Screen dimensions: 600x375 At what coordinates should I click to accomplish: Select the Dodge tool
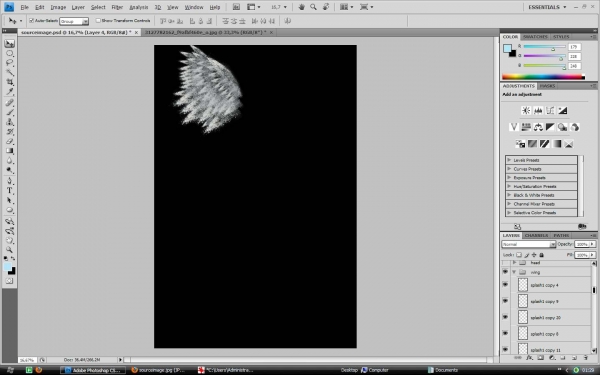(x=10, y=170)
